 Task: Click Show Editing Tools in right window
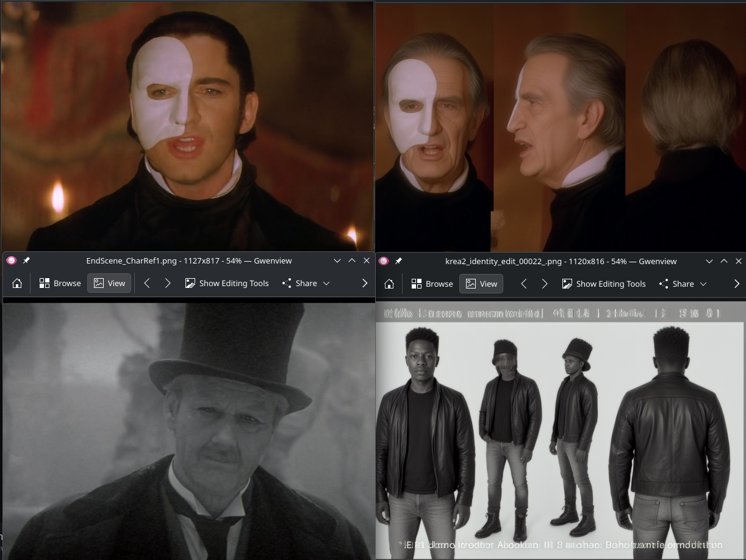coord(604,284)
